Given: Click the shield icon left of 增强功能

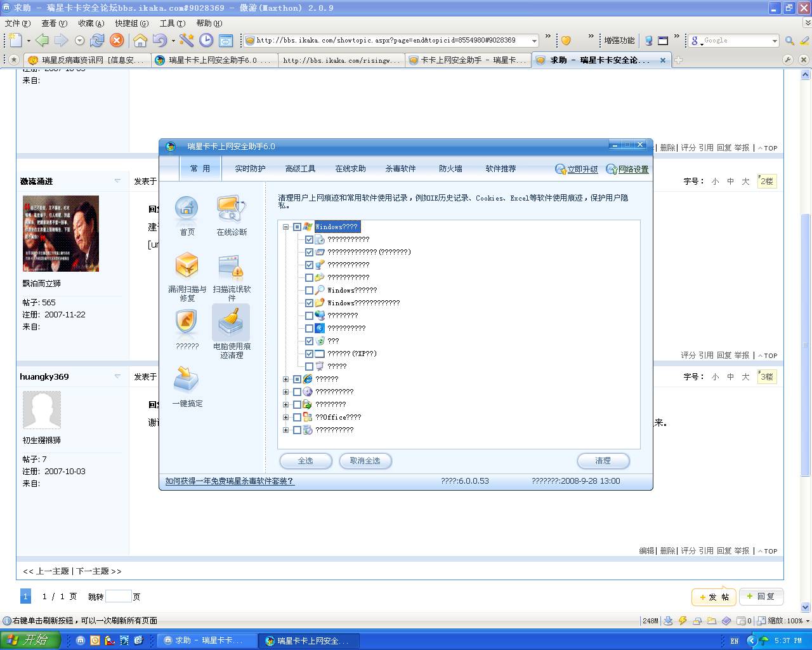Looking at the screenshot, I should click(566, 41).
